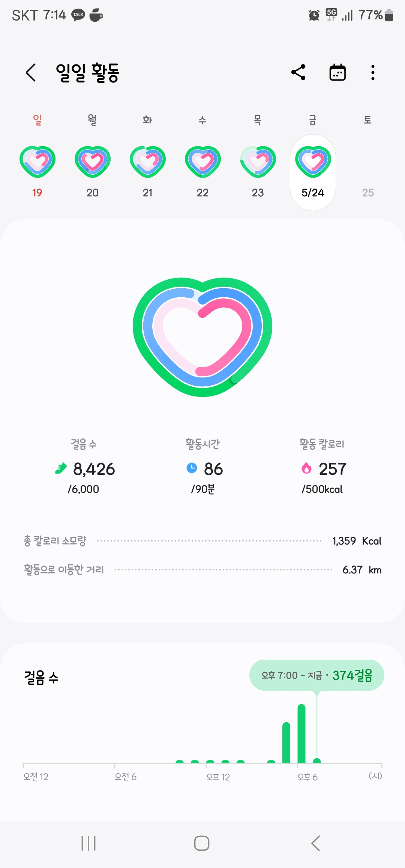Viewport: 405px width, 868px height.
Task: Tap the tallest step bar in chart
Action: (301, 733)
